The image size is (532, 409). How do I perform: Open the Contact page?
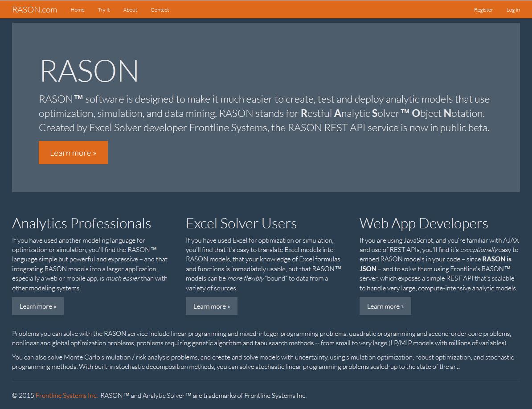pos(160,10)
